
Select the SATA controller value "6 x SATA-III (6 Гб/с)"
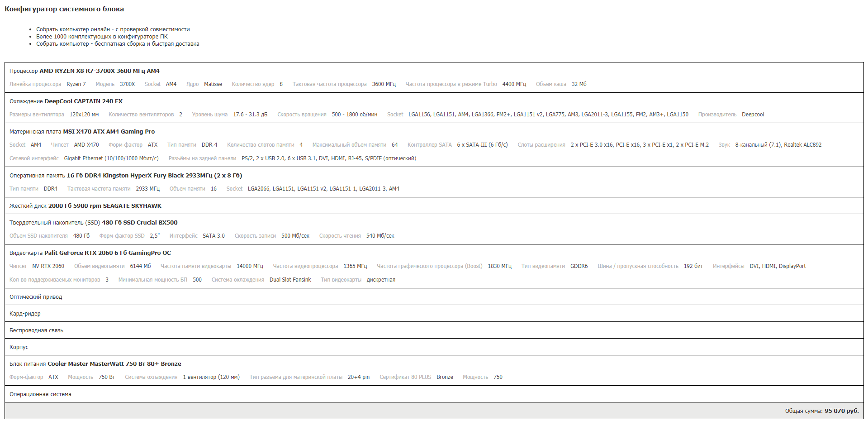pos(482,145)
